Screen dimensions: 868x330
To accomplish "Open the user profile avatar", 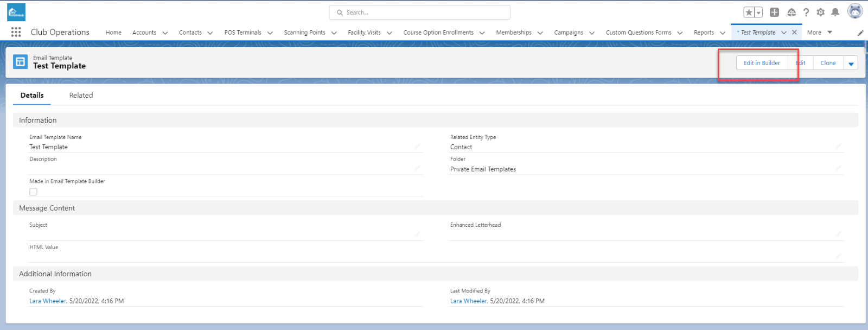I will click(855, 11).
